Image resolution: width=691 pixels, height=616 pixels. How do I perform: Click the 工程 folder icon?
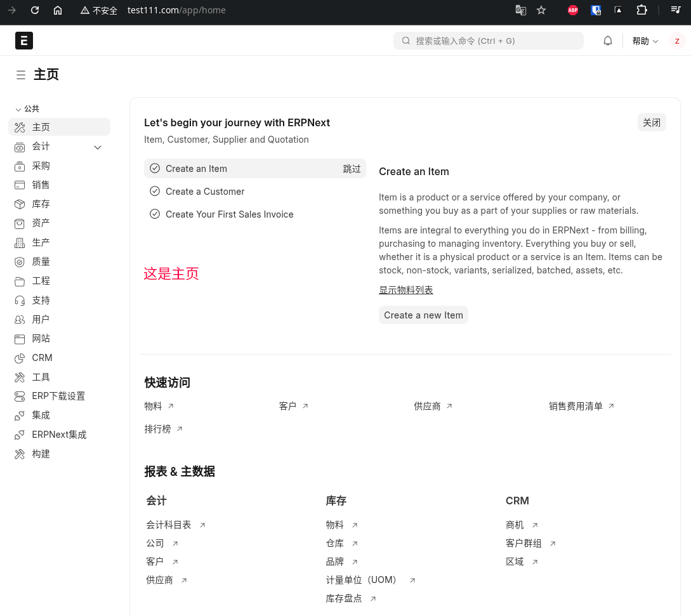point(20,282)
